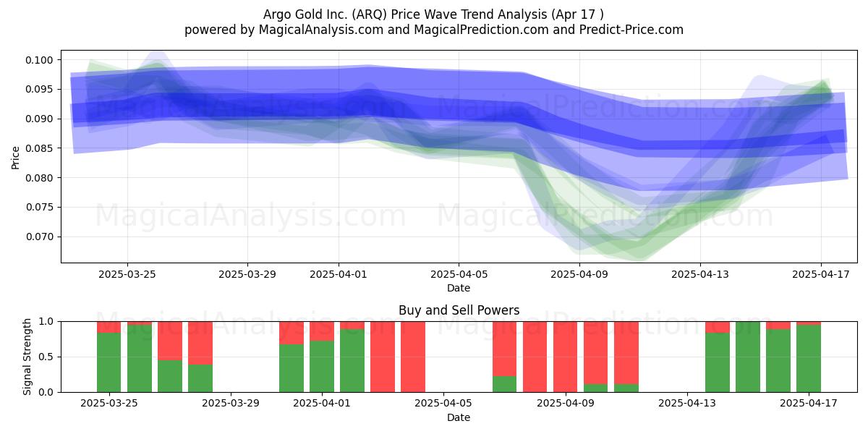The width and height of the screenshot is (868, 434).
Task: Click the 2025-04-13 tick under the Buy and Sell chart
Action: (686, 404)
